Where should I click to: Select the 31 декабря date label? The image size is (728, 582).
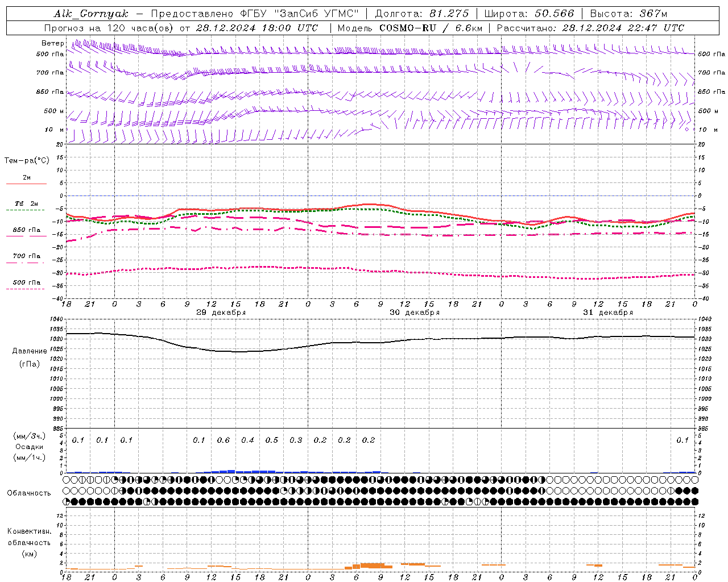pyautogui.click(x=607, y=313)
